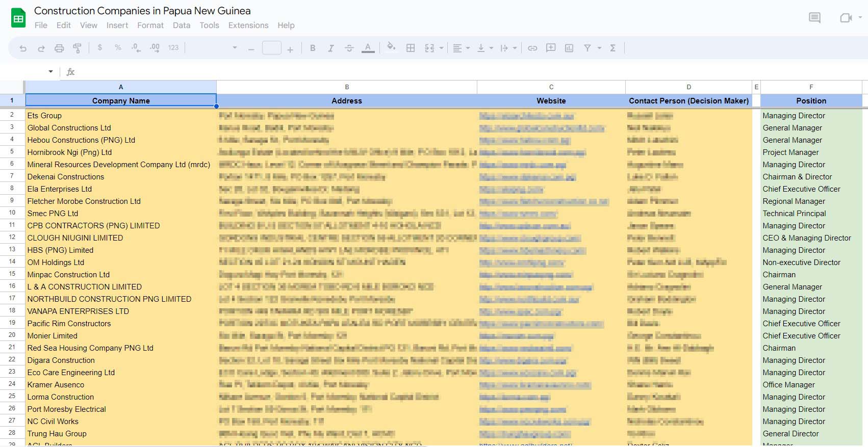Click the Functions sigma icon
This screenshot has height=447, width=868.
coord(613,48)
